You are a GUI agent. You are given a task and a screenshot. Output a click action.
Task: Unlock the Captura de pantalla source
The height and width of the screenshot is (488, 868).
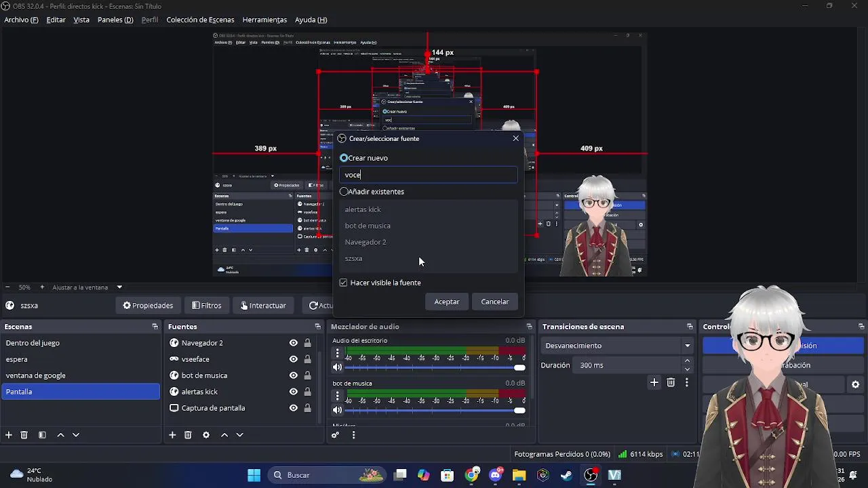coord(308,408)
